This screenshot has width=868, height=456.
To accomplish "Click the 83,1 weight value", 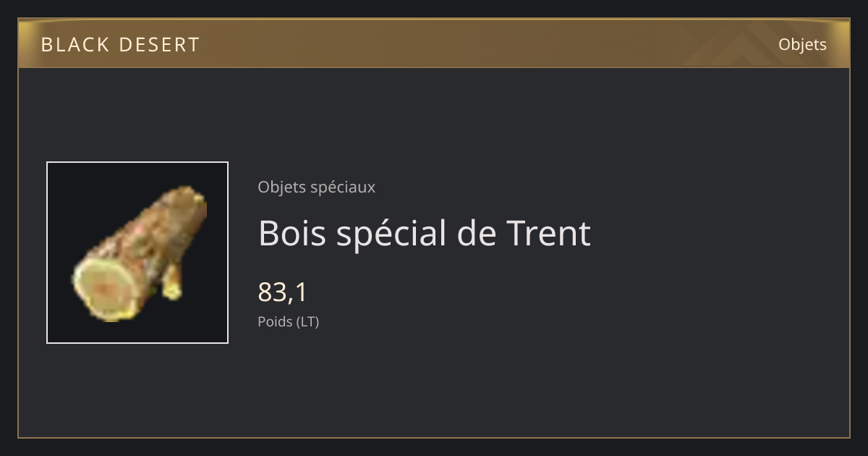I will [x=283, y=292].
